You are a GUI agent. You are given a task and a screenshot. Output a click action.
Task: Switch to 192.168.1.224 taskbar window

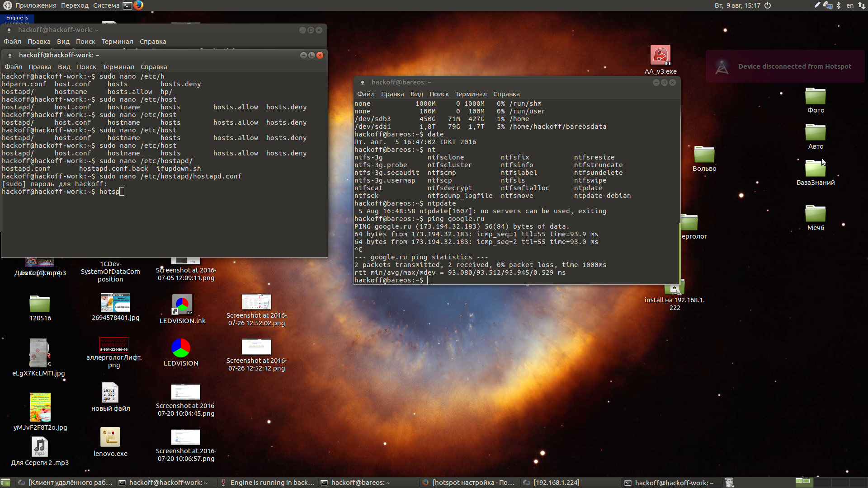tap(556, 483)
